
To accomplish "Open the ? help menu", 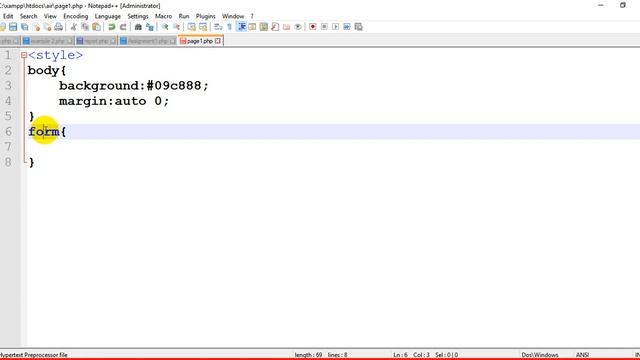I will tap(252, 16).
